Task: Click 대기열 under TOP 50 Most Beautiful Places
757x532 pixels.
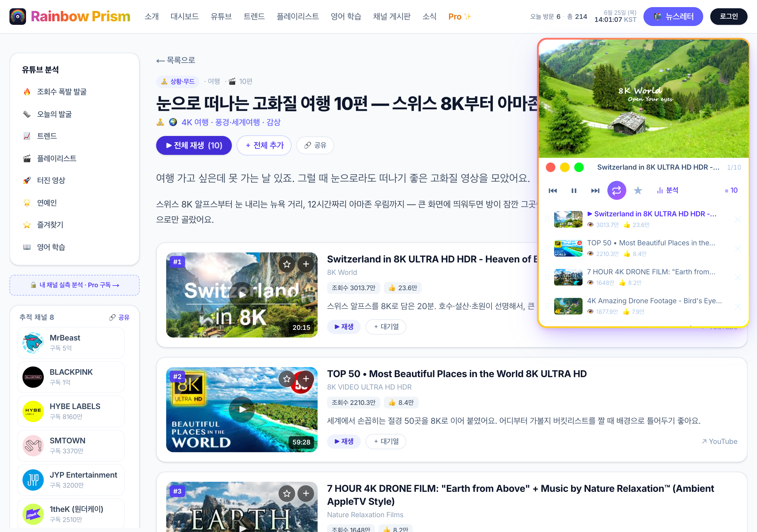Action: pyautogui.click(x=386, y=441)
